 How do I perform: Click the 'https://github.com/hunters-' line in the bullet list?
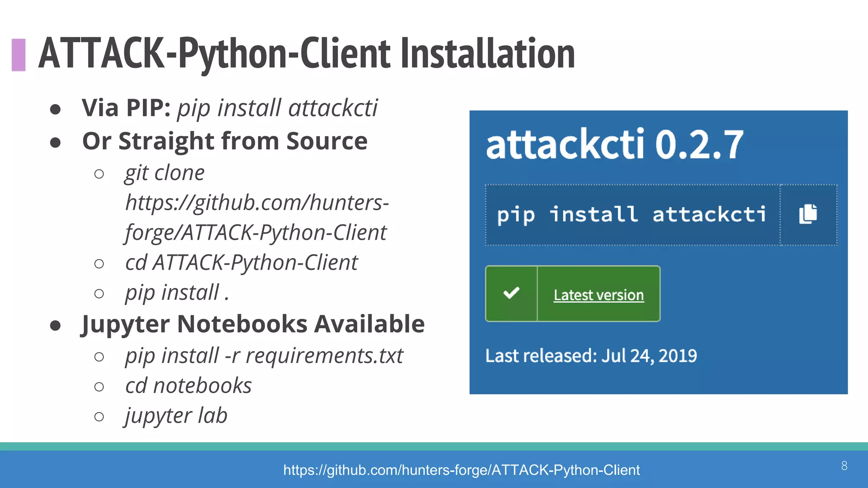coord(257,202)
